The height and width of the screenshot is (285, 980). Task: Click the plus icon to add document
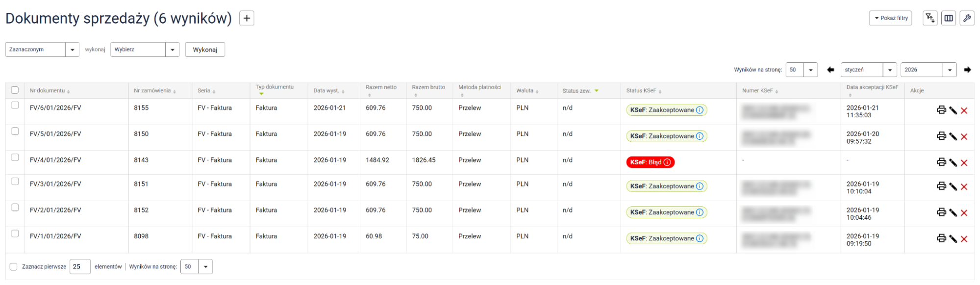[x=247, y=19]
